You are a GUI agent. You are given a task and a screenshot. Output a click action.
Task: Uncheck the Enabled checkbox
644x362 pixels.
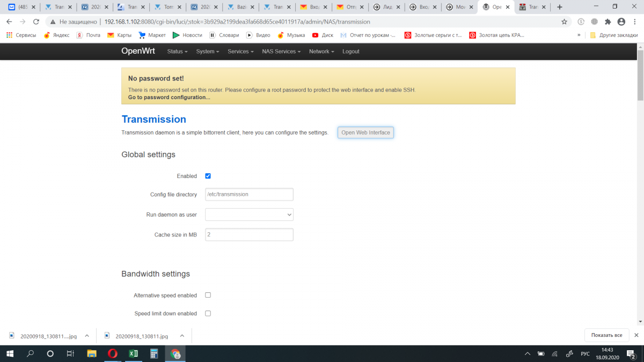point(208,176)
